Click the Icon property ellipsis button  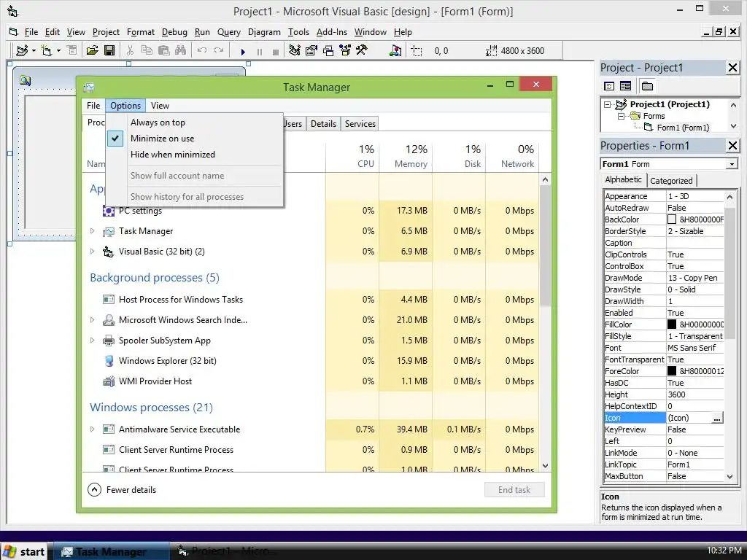(717, 418)
